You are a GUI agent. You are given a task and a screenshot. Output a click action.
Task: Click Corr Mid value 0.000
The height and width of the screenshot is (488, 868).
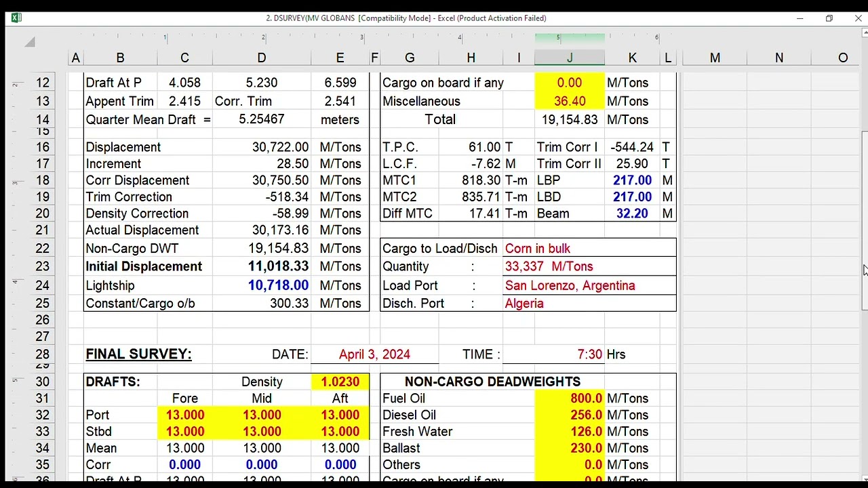262,465
